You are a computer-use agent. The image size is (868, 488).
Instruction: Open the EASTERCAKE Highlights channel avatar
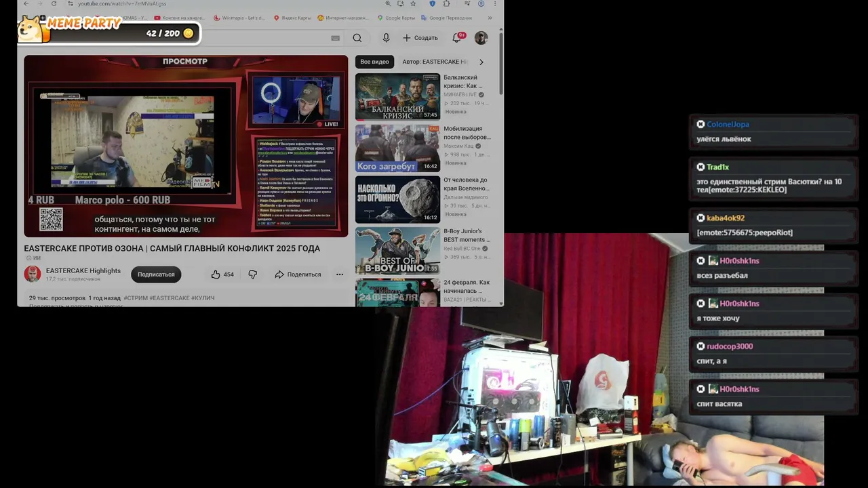(x=33, y=274)
